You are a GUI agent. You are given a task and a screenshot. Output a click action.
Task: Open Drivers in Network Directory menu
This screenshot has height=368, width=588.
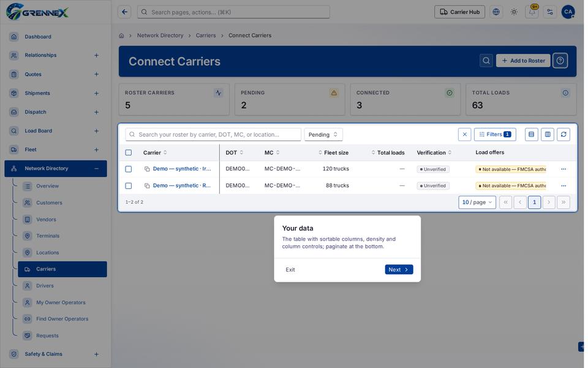click(45, 286)
